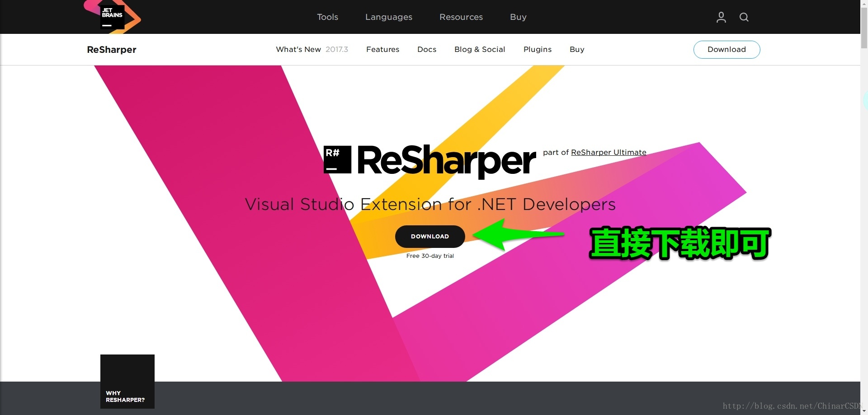Open the user account icon

click(721, 17)
